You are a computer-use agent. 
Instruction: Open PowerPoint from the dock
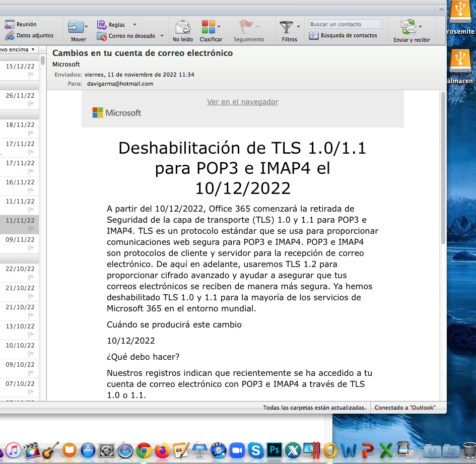coord(368,450)
